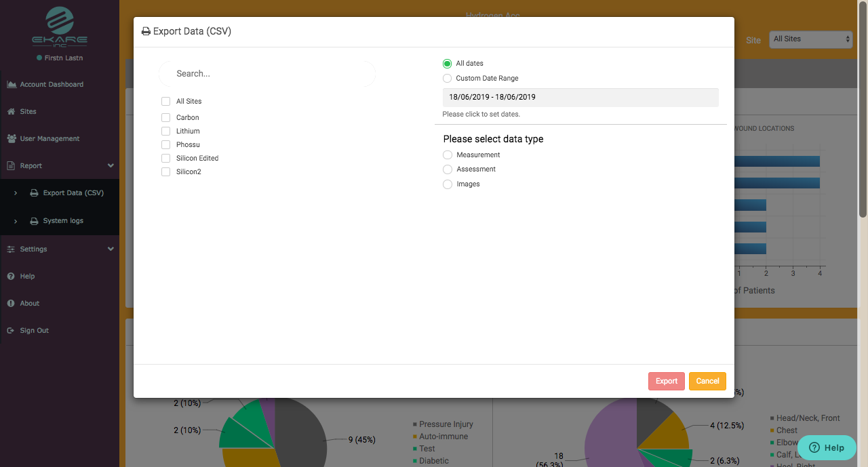Enable the All Sites checkbox in the modal
The height and width of the screenshot is (467, 868).
click(165, 100)
